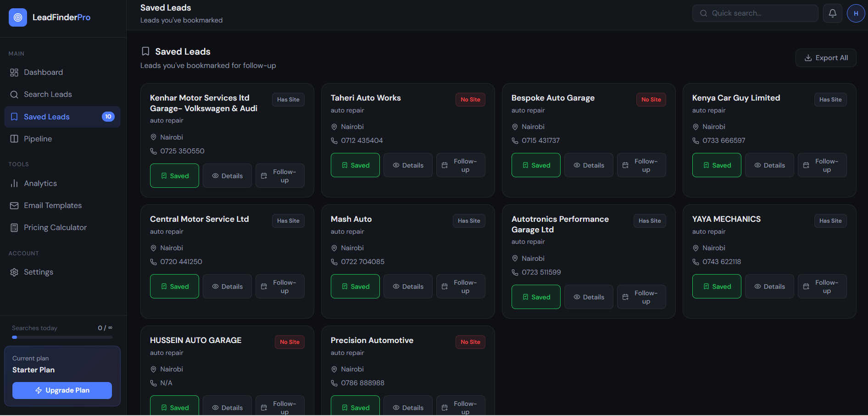
Task: Navigate to Analytics
Action: coord(62,184)
